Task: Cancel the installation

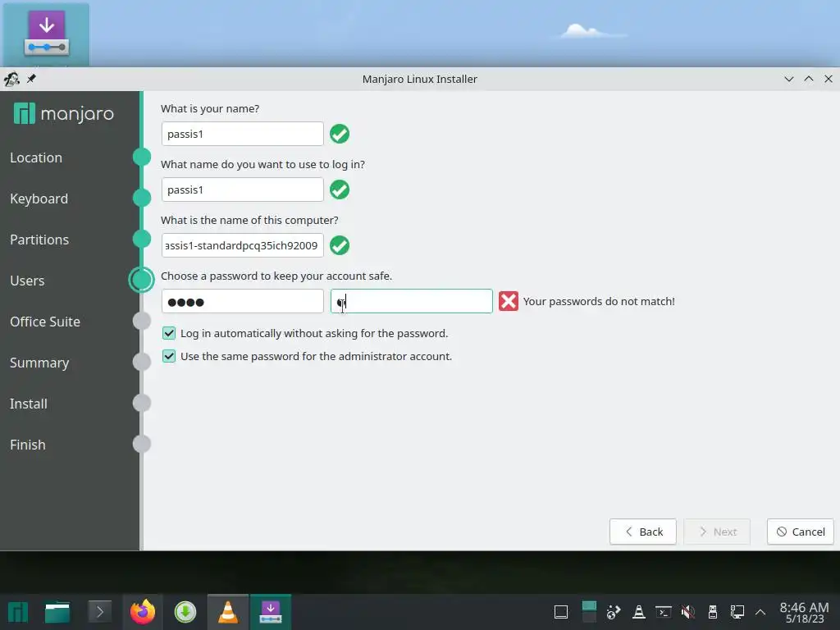Action: click(801, 532)
